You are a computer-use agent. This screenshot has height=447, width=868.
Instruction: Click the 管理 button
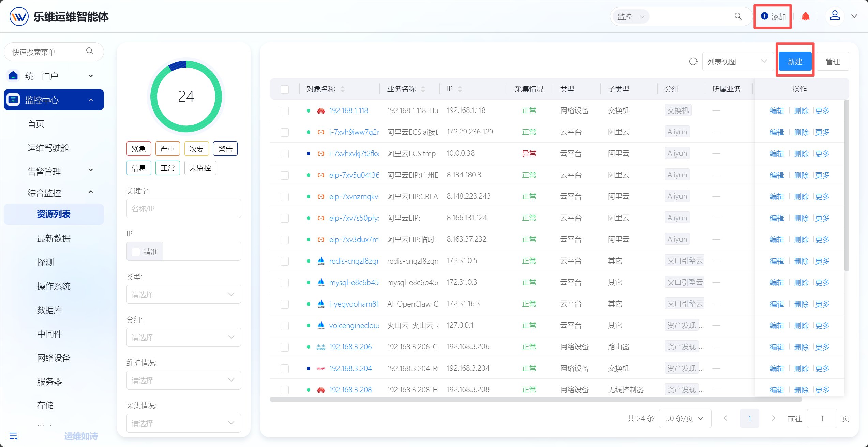833,62
